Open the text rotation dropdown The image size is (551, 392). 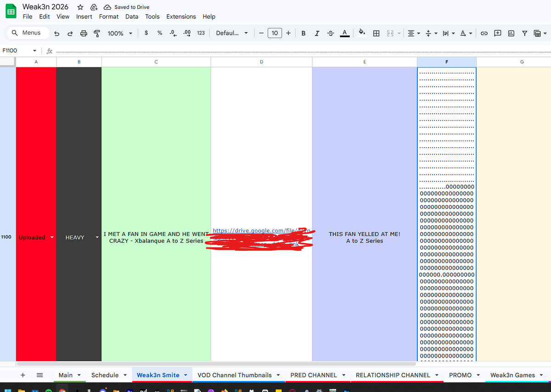(x=465, y=33)
